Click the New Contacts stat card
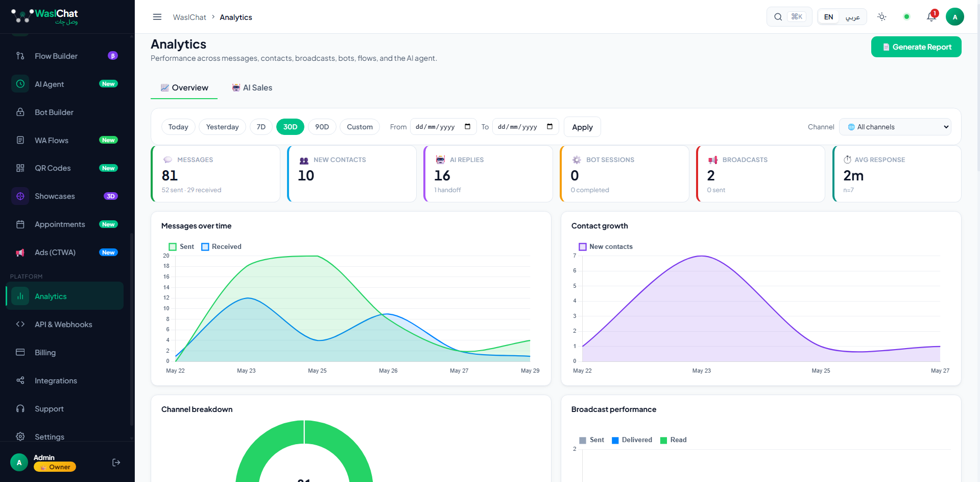 (352, 174)
